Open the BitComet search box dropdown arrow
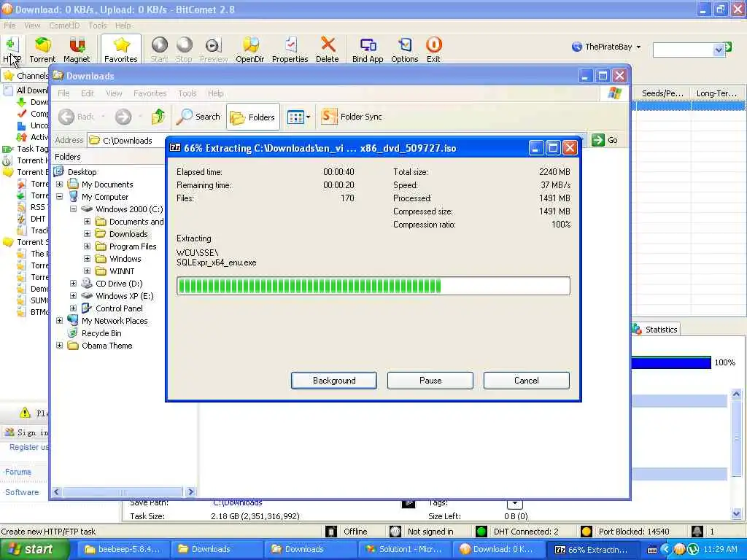This screenshot has width=747, height=560. pos(719,50)
